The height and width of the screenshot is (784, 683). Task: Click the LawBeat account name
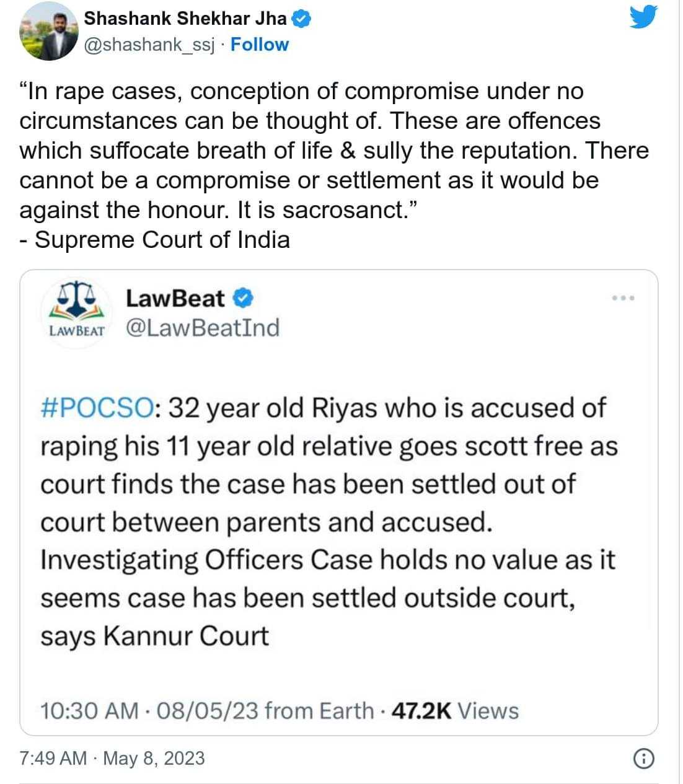click(x=175, y=299)
